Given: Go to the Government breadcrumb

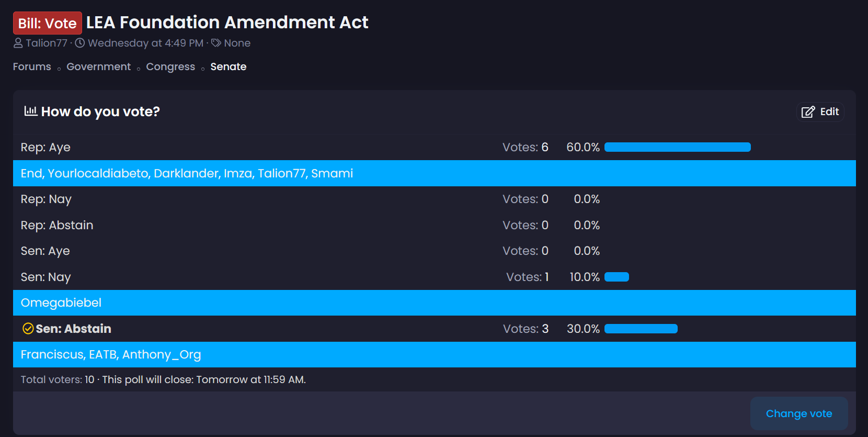Looking at the screenshot, I should (98, 66).
